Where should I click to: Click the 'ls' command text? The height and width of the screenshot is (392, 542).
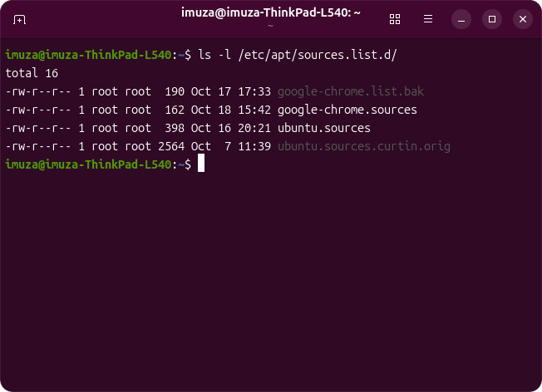tap(204, 55)
